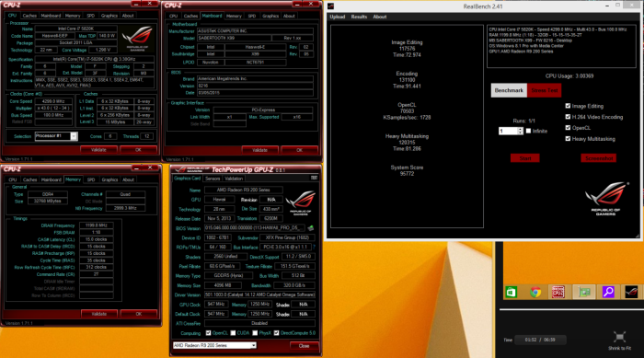Click the Image Editing result 117576
The image size is (644, 358).
[407, 49]
